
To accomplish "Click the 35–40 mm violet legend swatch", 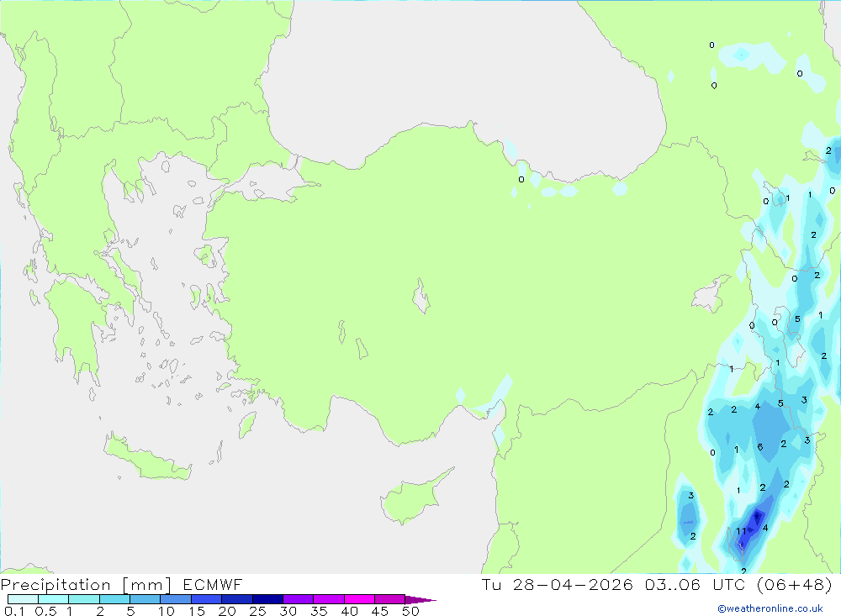I will point(329,599).
